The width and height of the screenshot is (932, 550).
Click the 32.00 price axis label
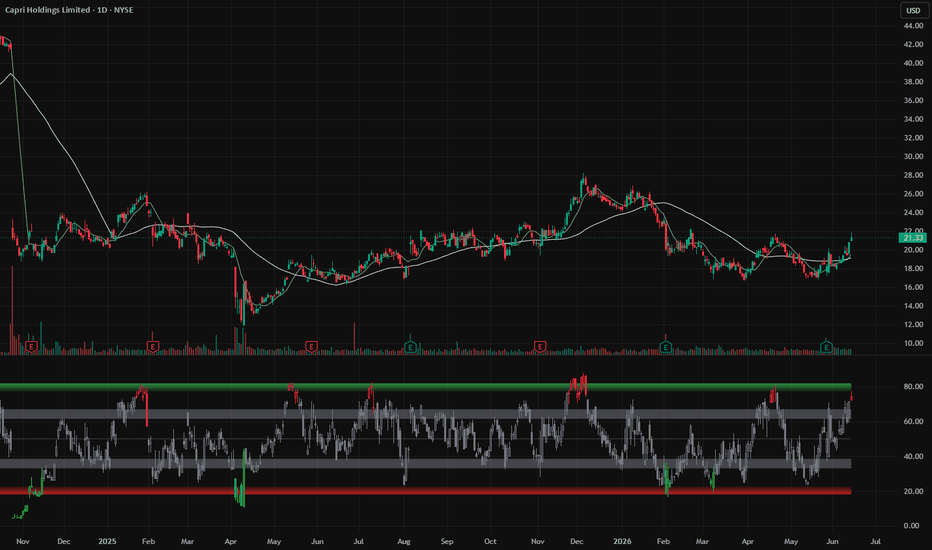(x=913, y=138)
